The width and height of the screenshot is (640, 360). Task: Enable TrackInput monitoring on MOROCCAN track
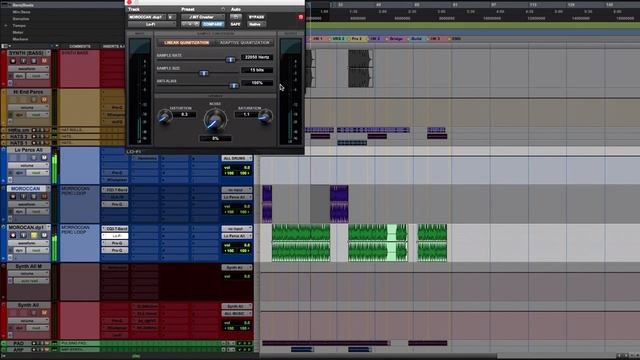click(23, 196)
